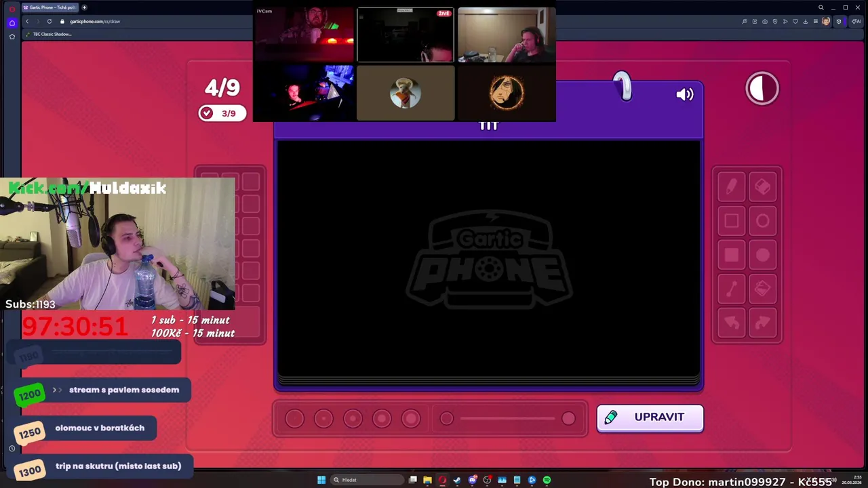Open the browser tab search magnifier

[x=821, y=7]
